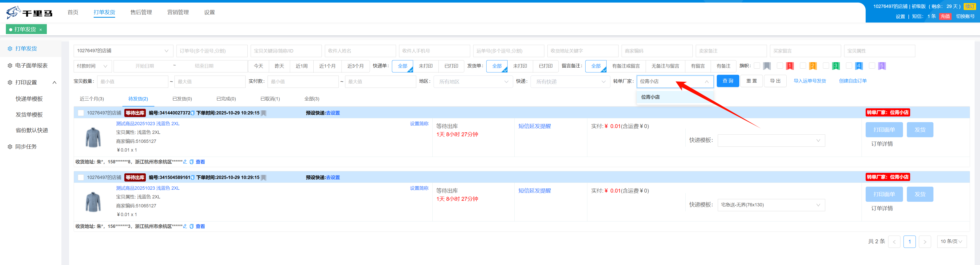
Task: Expand first order's 快递模板 dropdown
Action: 771,141
